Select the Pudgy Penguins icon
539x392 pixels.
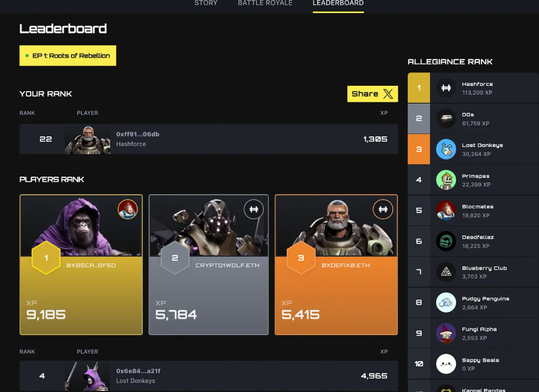click(x=446, y=302)
